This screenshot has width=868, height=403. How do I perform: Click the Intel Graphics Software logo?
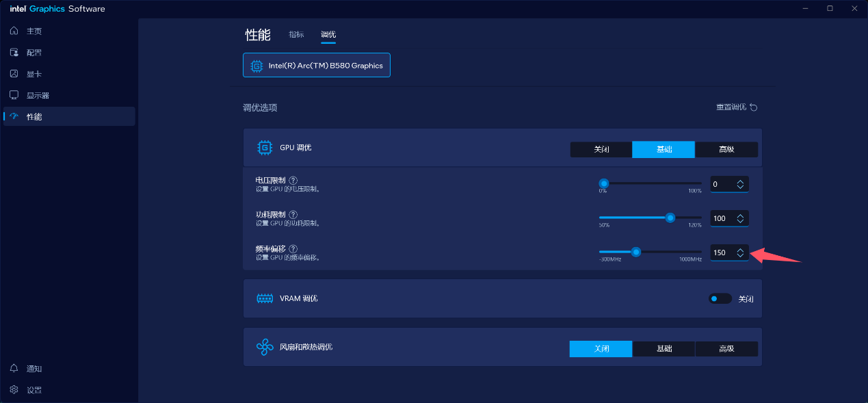pos(57,8)
